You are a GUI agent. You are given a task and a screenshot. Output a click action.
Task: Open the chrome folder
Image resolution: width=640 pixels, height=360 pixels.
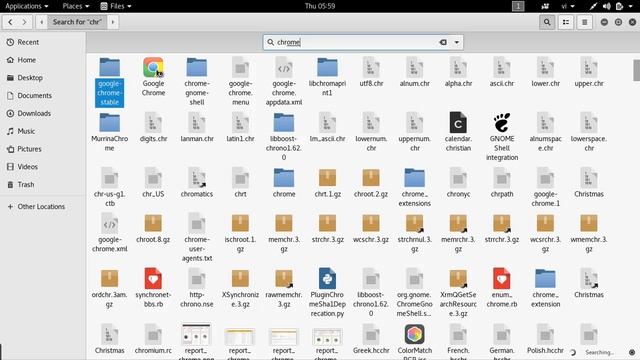284,178
